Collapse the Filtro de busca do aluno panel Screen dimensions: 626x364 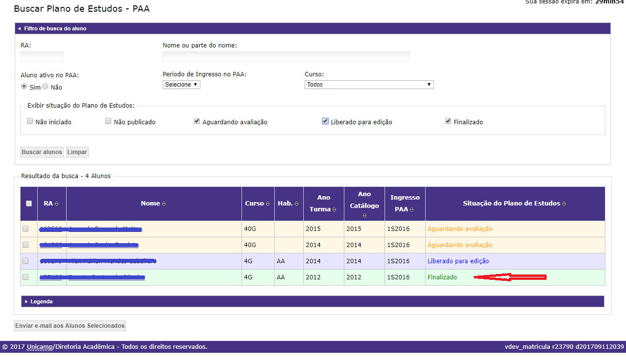coord(313,28)
